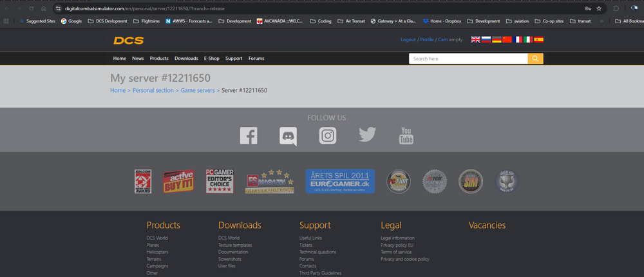
Task: Switch language with the Italian flag
Action: [x=528, y=39]
